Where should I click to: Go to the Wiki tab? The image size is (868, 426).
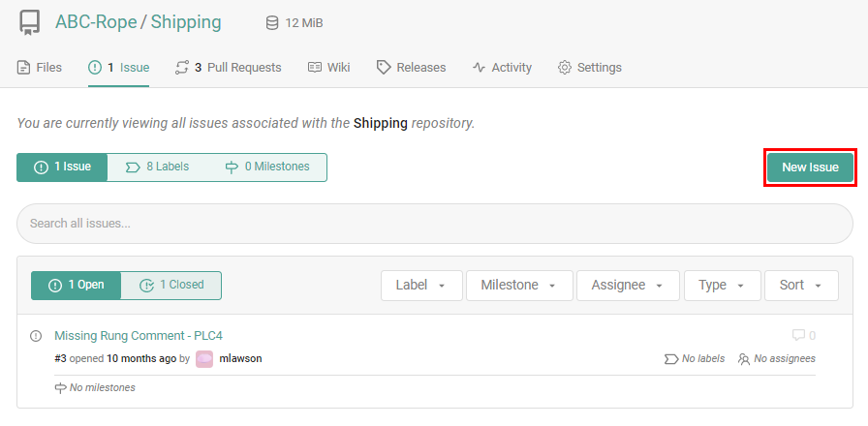[x=328, y=68]
